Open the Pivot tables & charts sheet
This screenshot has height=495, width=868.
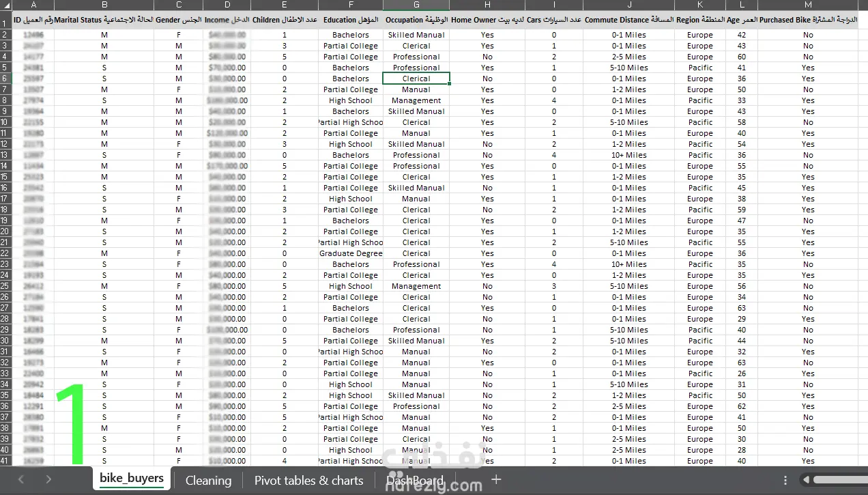pyautogui.click(x=308, y=480)
